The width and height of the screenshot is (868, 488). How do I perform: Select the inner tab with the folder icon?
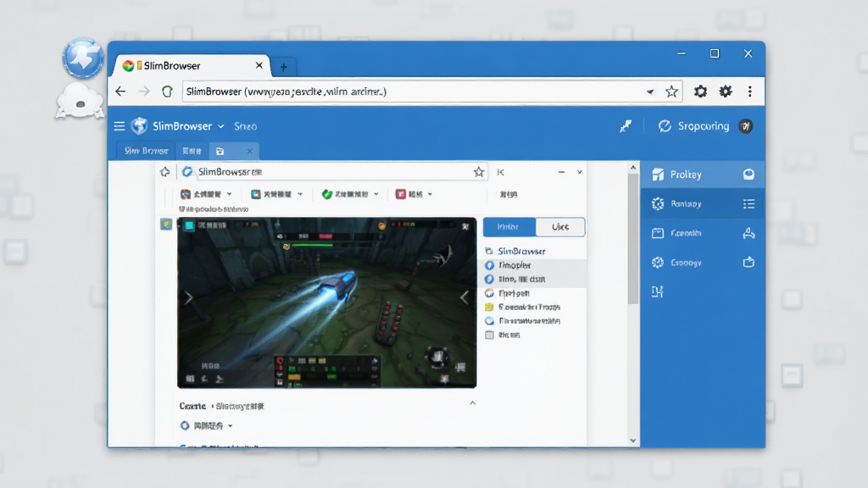pyautogui.click(x=220, y=151)
